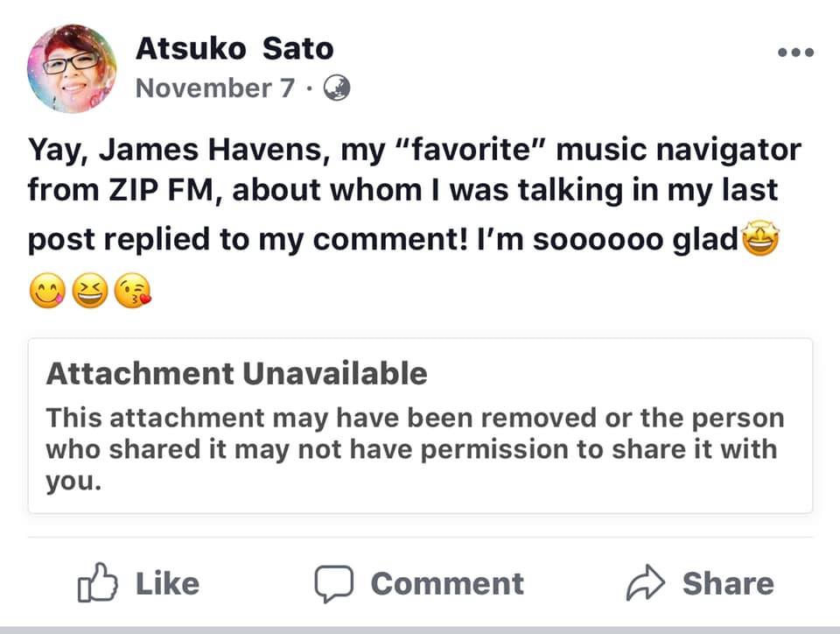
Task: Open Atsuko Sato's profile picture
Action: click(x=72, y=68)
